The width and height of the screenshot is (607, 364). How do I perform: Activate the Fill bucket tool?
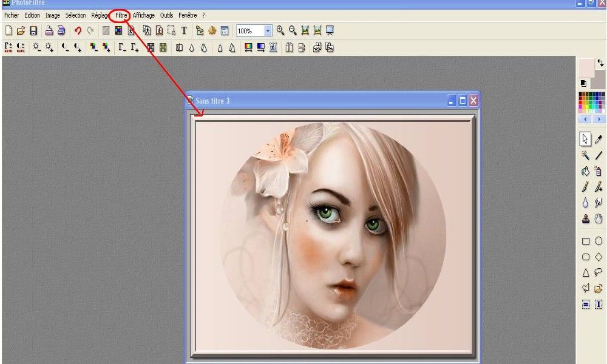tap(585, 171)
